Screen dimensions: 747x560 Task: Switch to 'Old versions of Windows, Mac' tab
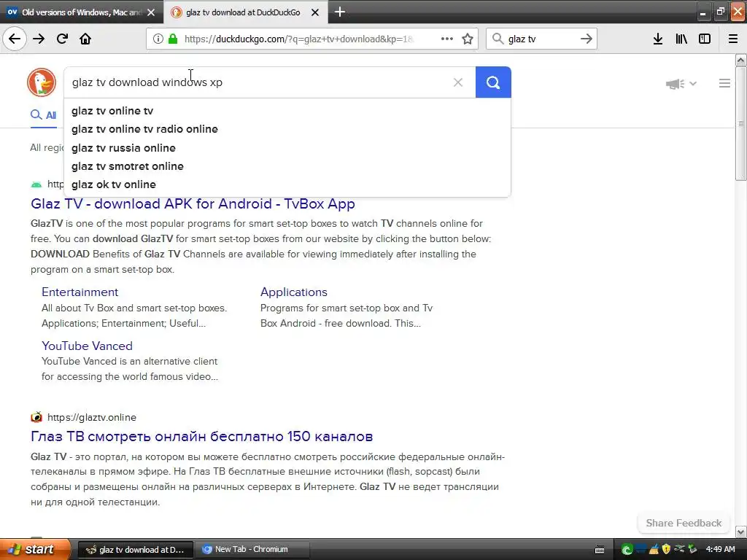81,12
